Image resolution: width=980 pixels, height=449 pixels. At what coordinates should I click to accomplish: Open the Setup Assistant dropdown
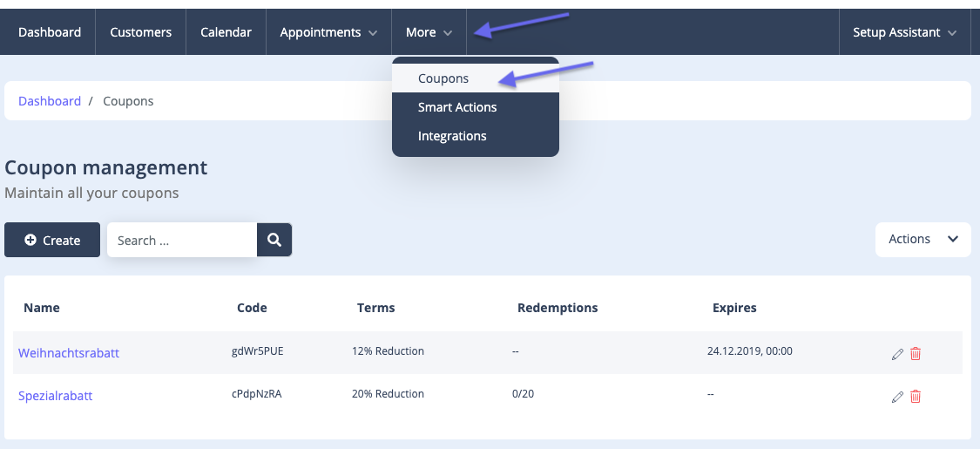pos(904,32)
